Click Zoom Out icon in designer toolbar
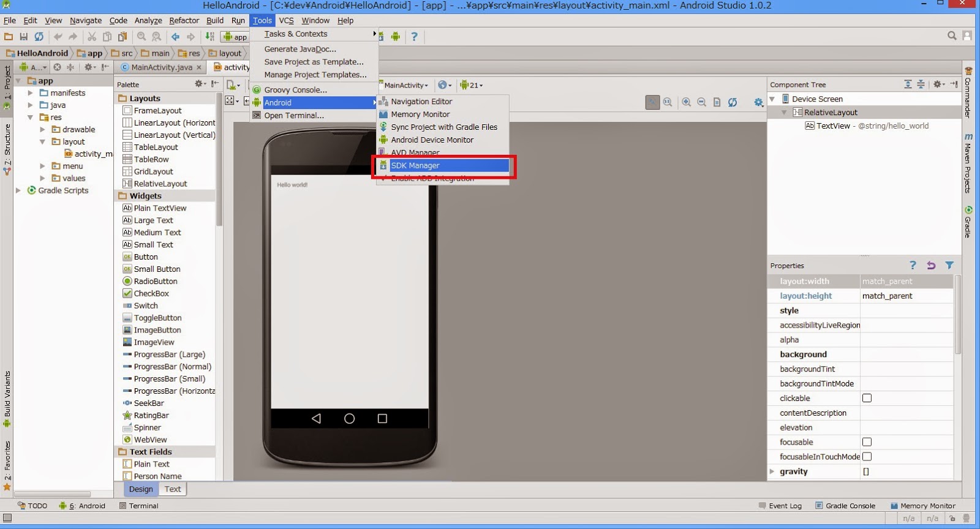Screen dimensions: 980x529 [x=702, y=102]
